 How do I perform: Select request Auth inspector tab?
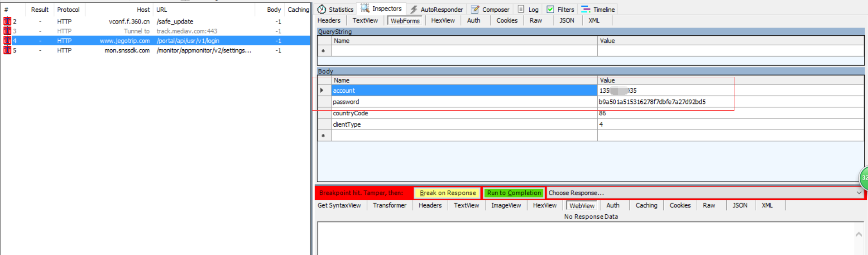point(474,20)
